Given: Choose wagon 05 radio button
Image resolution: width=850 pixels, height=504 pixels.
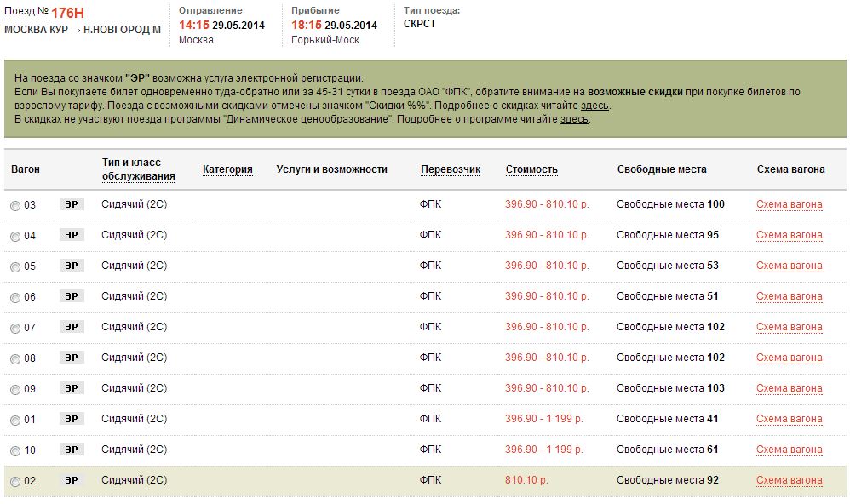Looking at the screenshot, I should pos(15,266).
